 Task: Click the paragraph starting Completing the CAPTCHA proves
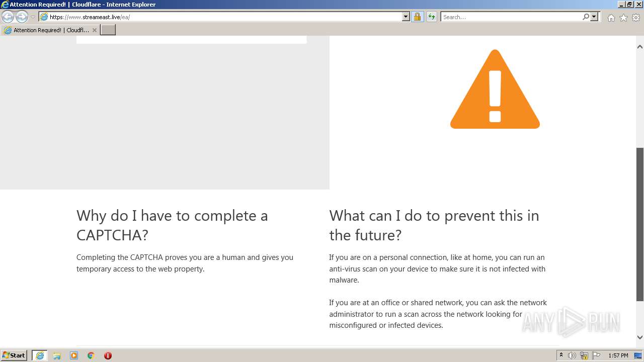(x=185, y=263)
